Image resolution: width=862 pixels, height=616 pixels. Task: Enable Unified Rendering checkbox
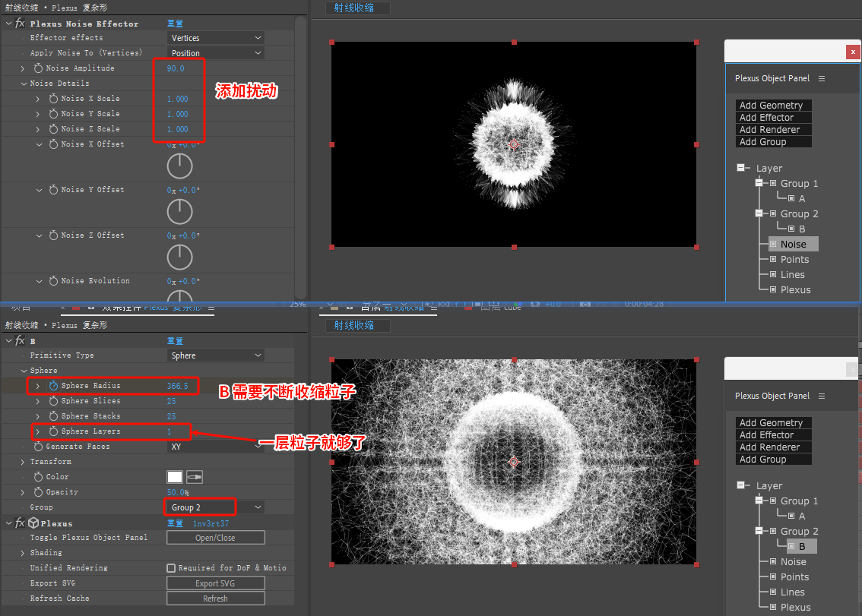pyautogui.click(x=171, y=568)
